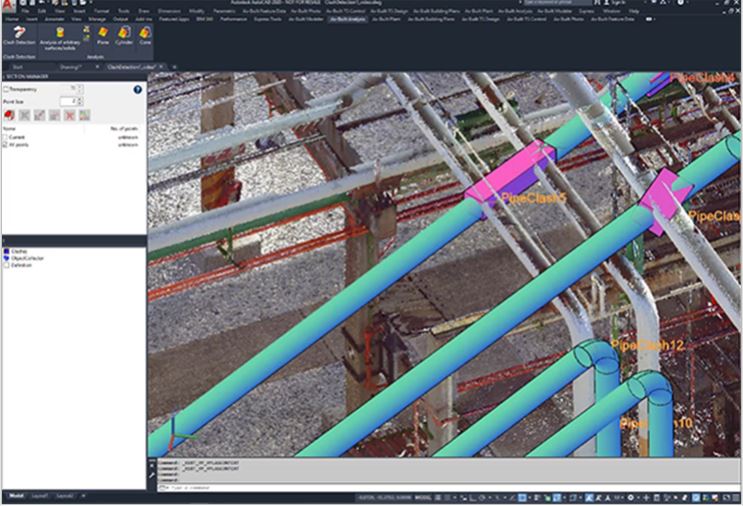Click the red first icon in Section Manager toolbar
Screen dimensions: 743x506
coord(9,115)
